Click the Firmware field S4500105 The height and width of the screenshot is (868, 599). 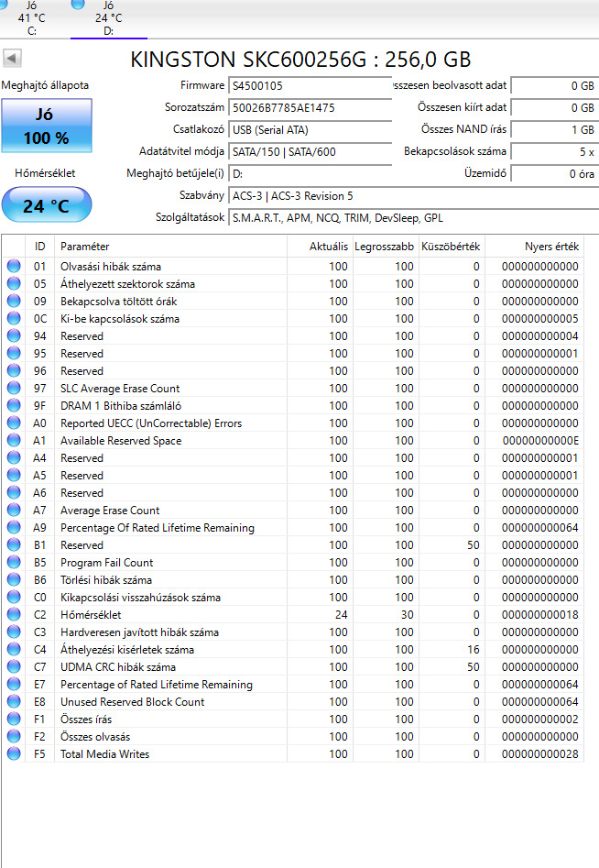coord(310,86)
